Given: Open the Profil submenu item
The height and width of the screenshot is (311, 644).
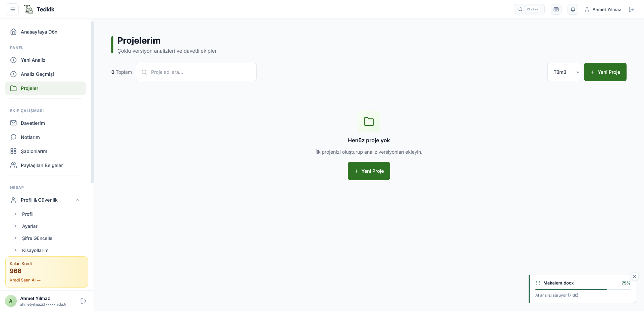Looking at the screenshot, I should (x=28, y=214).
